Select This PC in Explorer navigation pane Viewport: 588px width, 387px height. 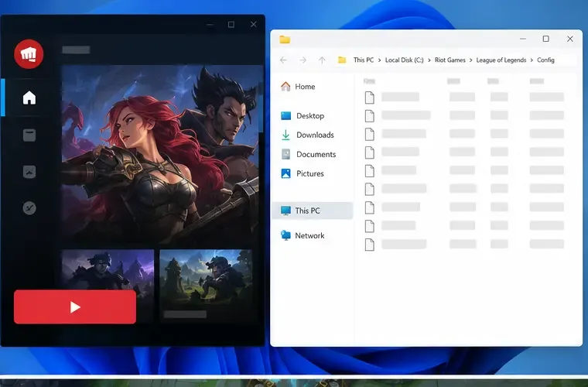click(313, 211)
